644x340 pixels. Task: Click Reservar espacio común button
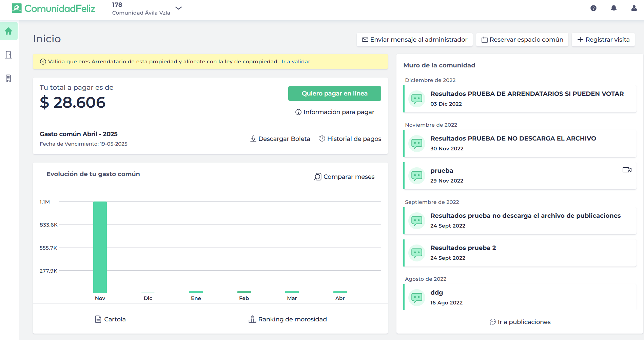pyautogui.click(x=522, y=40)
